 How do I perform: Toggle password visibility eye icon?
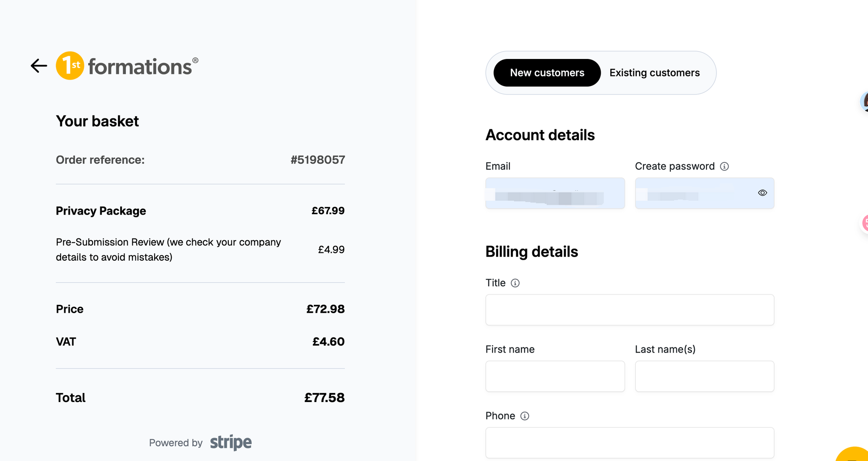click(763, 193)
